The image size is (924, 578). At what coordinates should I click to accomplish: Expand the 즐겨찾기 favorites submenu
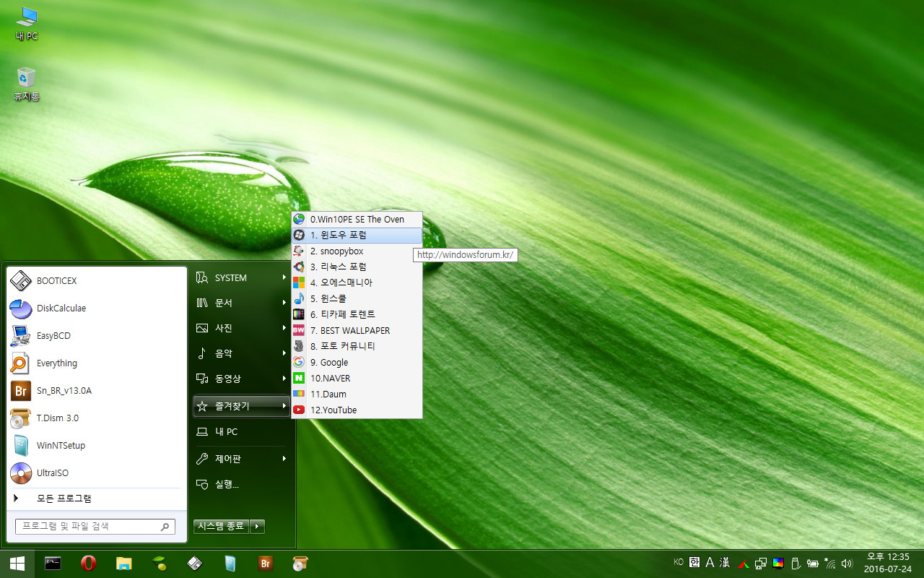pyautogui.click(x=242, y=406)
